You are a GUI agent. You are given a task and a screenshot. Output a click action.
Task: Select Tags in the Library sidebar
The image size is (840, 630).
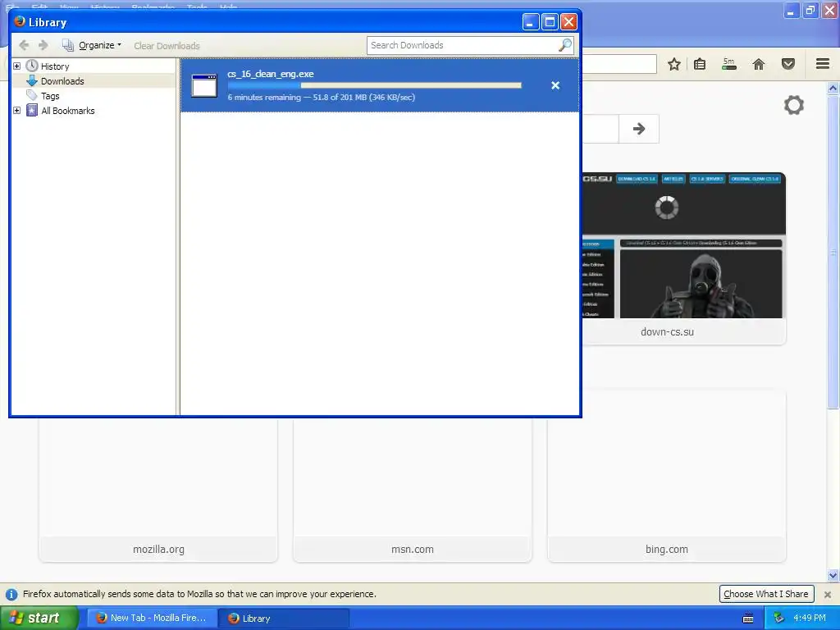coord(50,96)
